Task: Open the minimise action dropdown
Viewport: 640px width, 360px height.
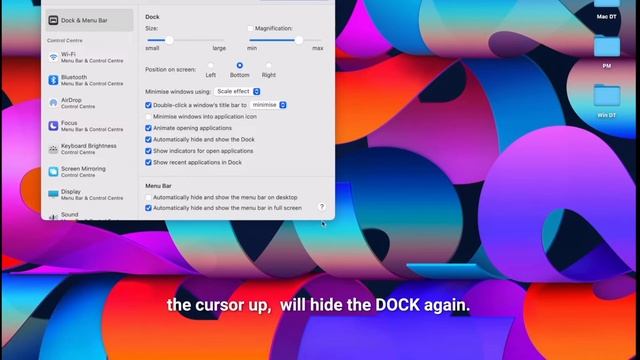Action: click(x=268, y=105)
